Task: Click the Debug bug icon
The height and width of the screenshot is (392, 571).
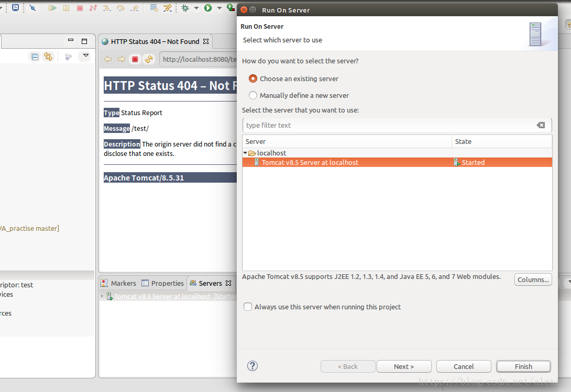Action: tap(185, 8)
